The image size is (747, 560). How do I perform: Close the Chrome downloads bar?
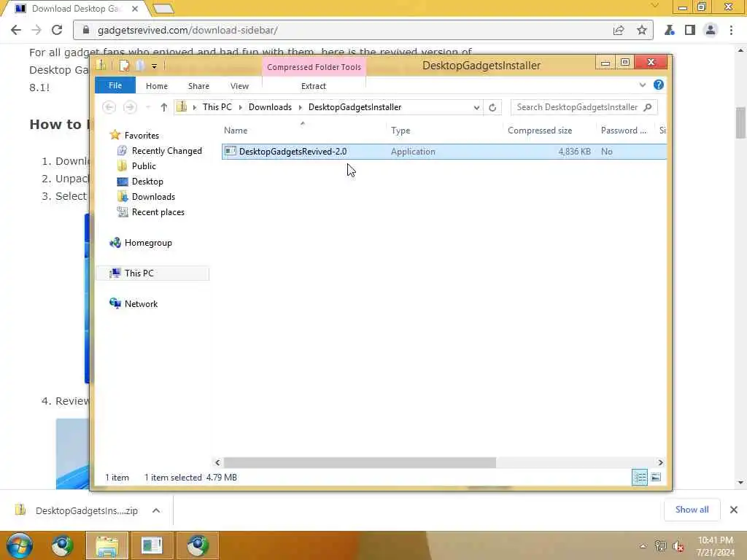734,510
